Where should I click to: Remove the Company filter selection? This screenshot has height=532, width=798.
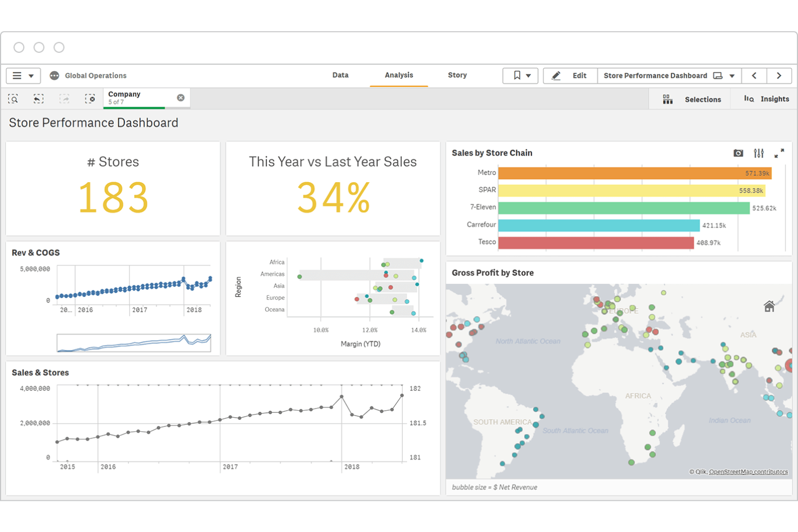point(180,97)
